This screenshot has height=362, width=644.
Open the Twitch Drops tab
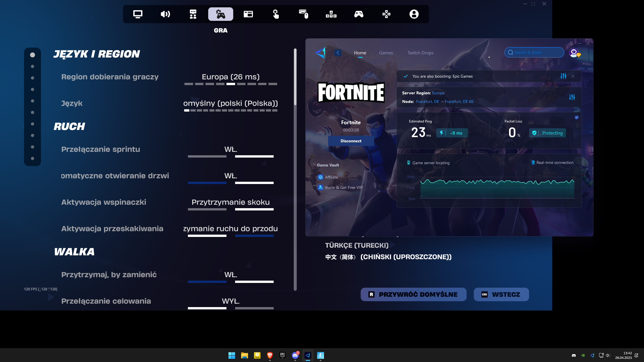click(x=420, y=53)
